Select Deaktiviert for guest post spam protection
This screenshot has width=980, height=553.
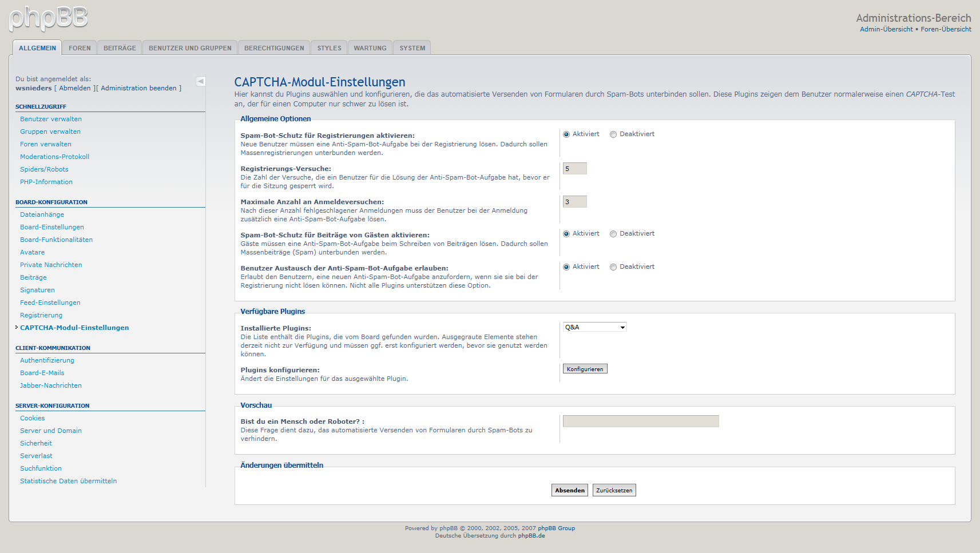pyautogui.click(x=613, y=234)
